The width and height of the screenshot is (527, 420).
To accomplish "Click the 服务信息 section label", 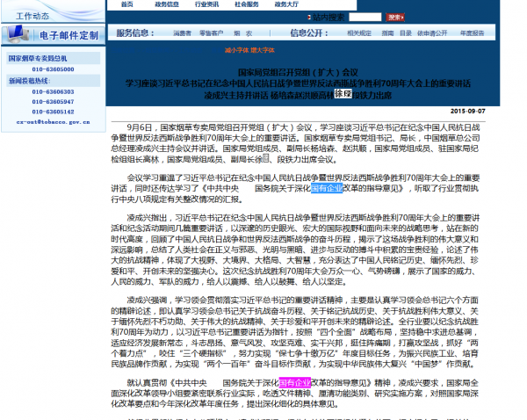I will pyautogui.click(x=135, y=33).
